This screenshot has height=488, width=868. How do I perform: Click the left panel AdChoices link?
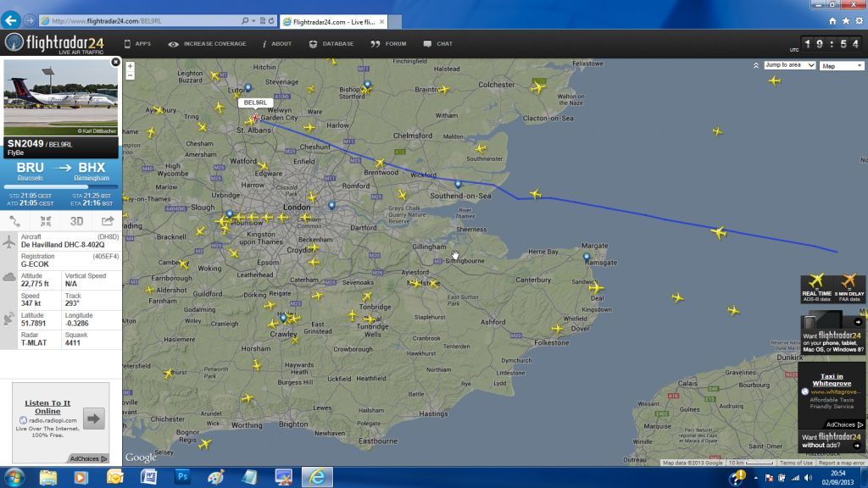88,458
